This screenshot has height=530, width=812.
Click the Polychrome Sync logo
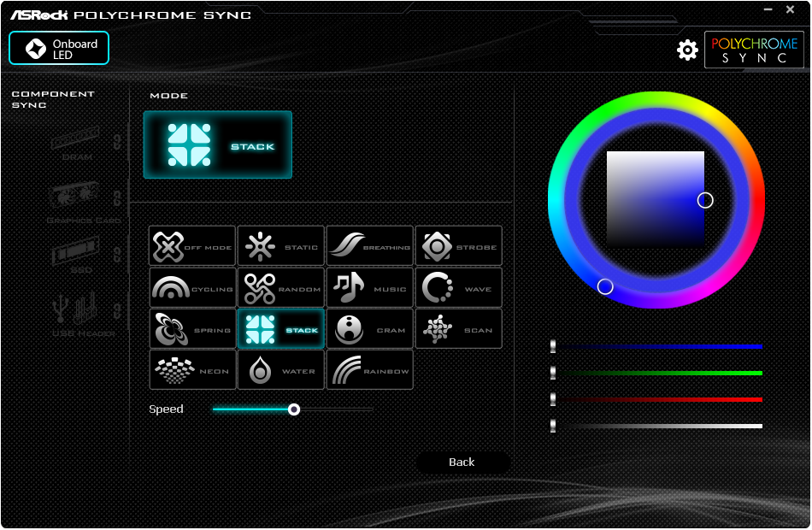(x=754, y=50)
